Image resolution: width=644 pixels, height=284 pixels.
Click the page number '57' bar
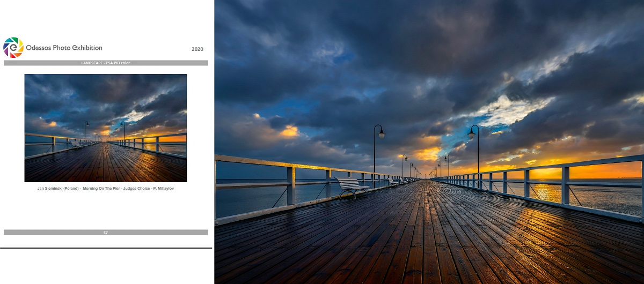[106, 232]
